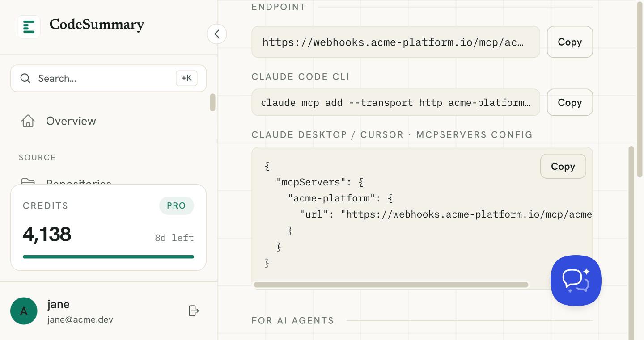Click the FOR AI AGENTS heading
This screenshot has width=644, height=340.
(x=293, y=321)
